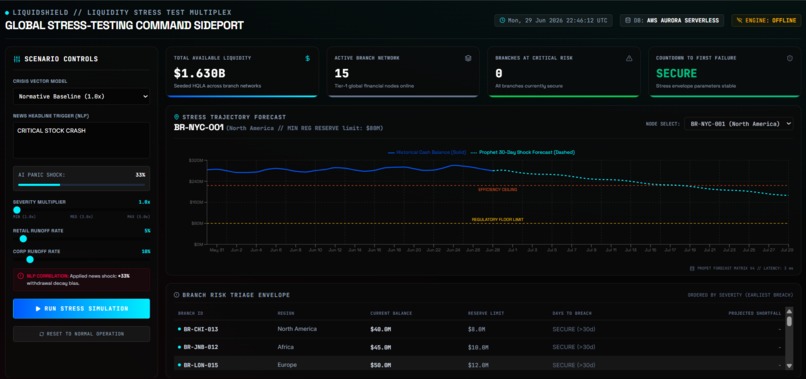This screenshot has height=379, width=806.
Task: Click the Corp Runoff Rate slider handle
Action: pos(30,260)
